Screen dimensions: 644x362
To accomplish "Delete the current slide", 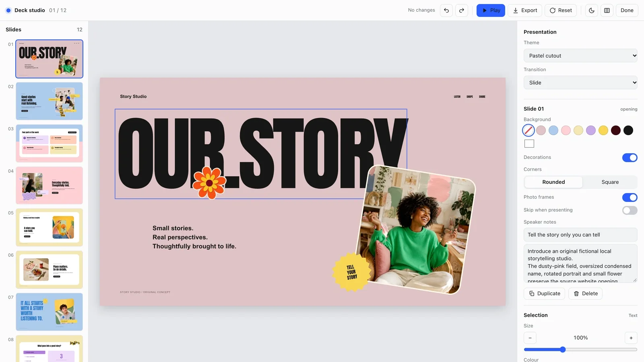I will 586,294.
